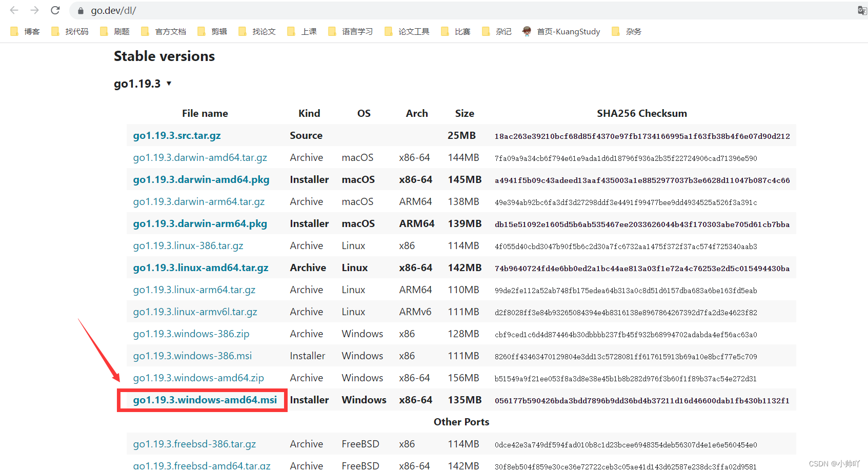Download go1.19.3.linux-386.tar.gz
The height and width of the screenshot is (472, 868).
[x=188, y=245]
